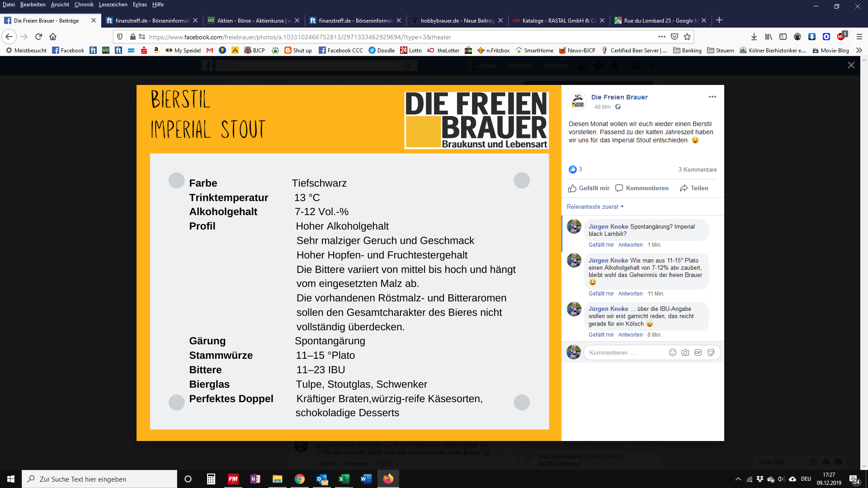Click the emoji icon in comment field
The width and height of the screenshot is (868, 488).
(x=673, y=352)
